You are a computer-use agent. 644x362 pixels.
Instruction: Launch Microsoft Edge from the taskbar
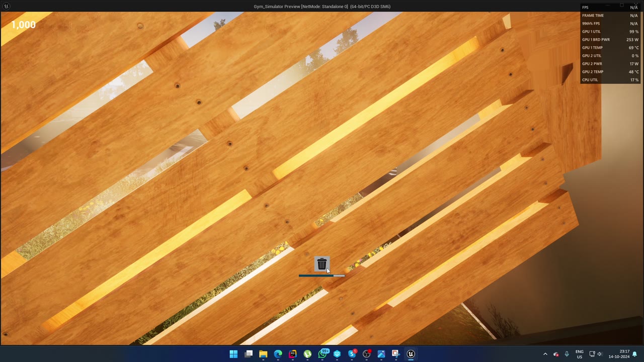tap(278, 354)
